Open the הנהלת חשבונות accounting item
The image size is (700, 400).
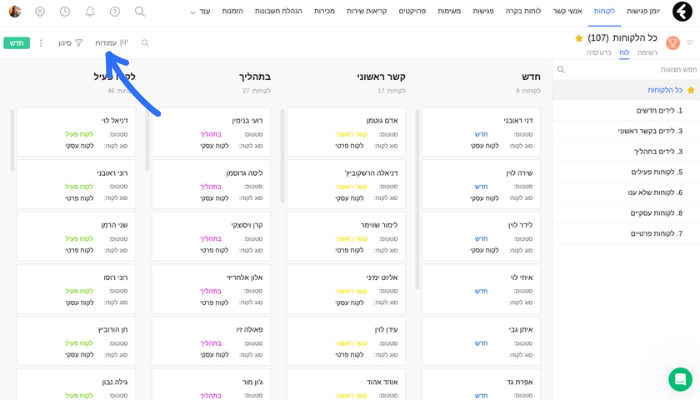point(278,11)
